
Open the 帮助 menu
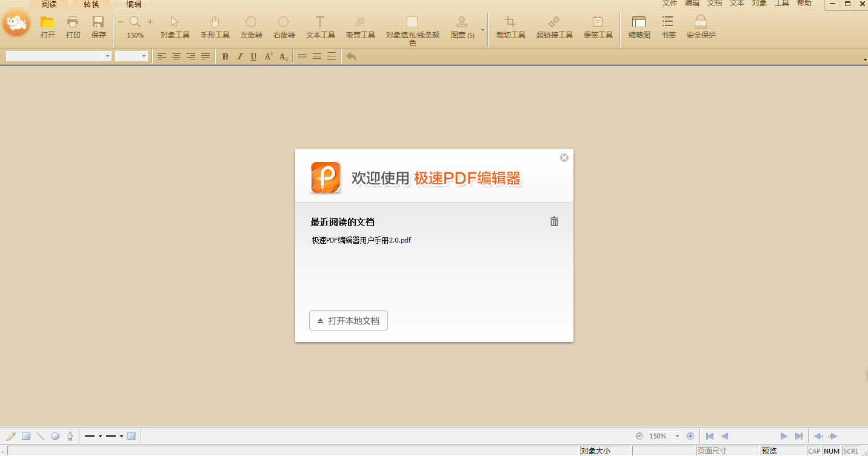(804, 3)
